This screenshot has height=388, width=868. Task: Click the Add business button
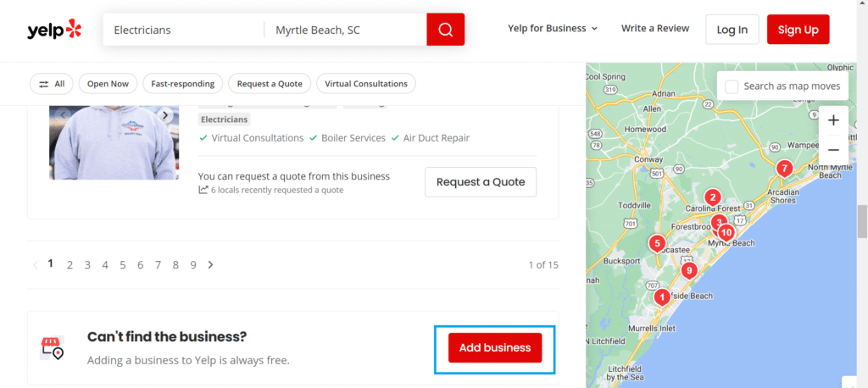[495, 348]
